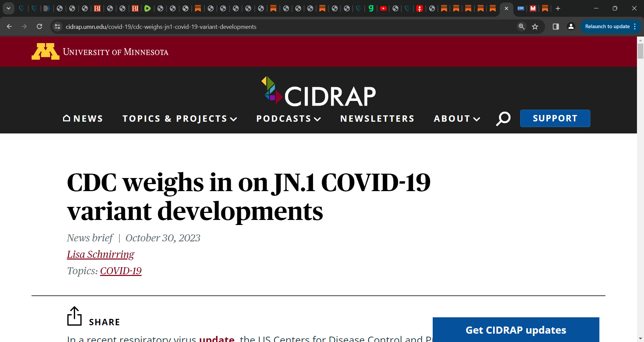This screenshot has height=342, width=644.
Task: Open the tab search dropdown arrow
Action: pyautogui.click(x=8, y=8)
